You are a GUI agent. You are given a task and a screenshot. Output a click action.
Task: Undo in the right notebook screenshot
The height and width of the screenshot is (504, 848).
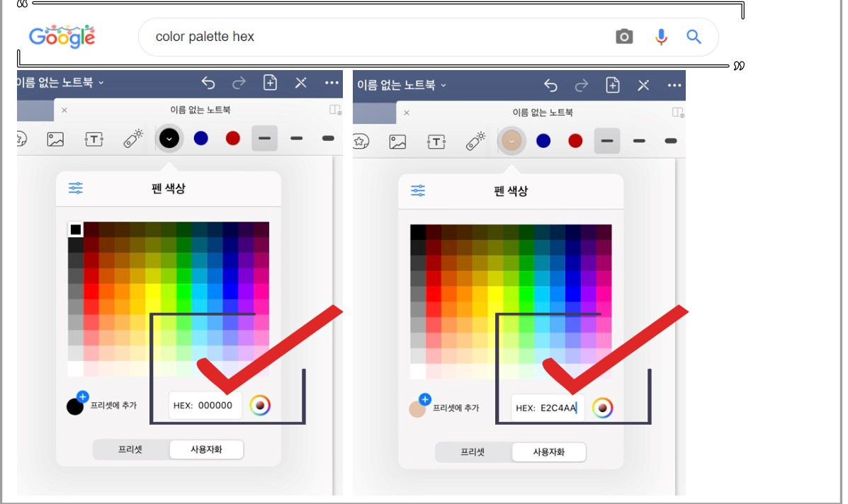[550, 86]
